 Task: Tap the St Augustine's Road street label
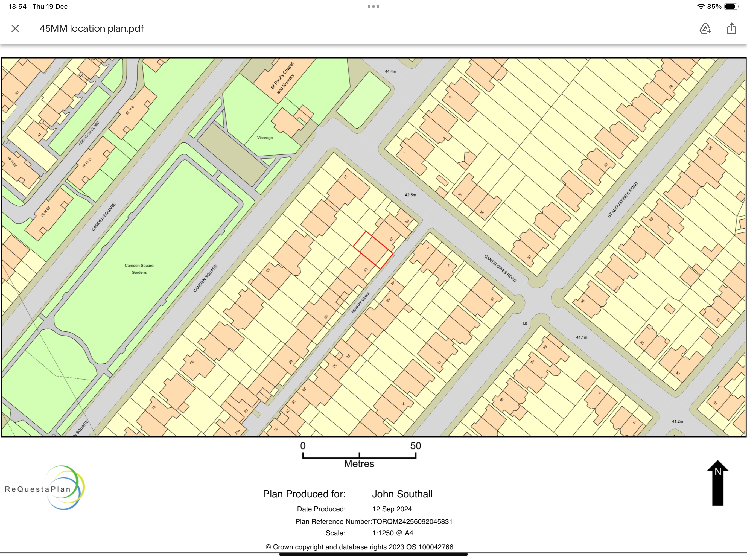click(622, 200)
